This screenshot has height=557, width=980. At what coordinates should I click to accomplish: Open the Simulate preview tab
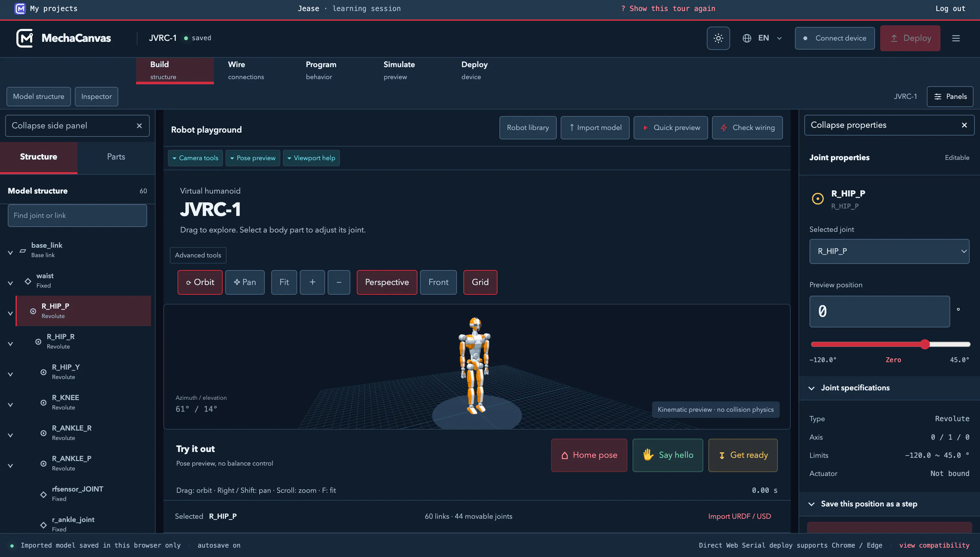pyautogui.click(x=408, y=70)
